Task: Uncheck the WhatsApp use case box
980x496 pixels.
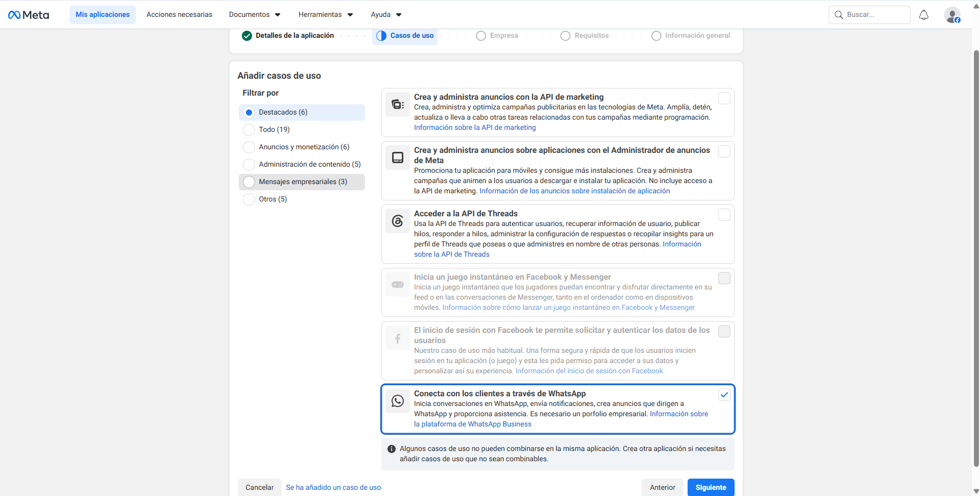Action: tap(724, 395)
